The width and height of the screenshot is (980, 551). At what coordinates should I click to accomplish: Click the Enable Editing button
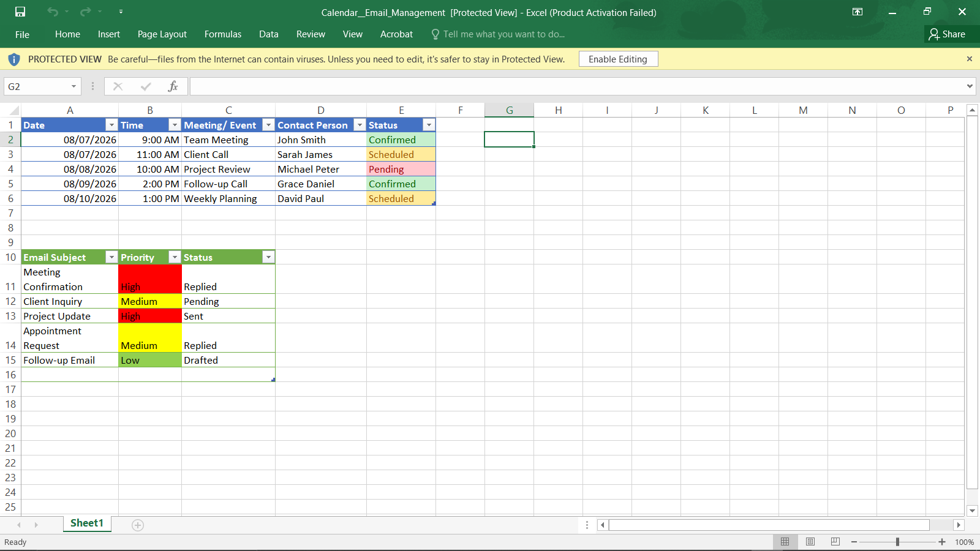[618, 59]
